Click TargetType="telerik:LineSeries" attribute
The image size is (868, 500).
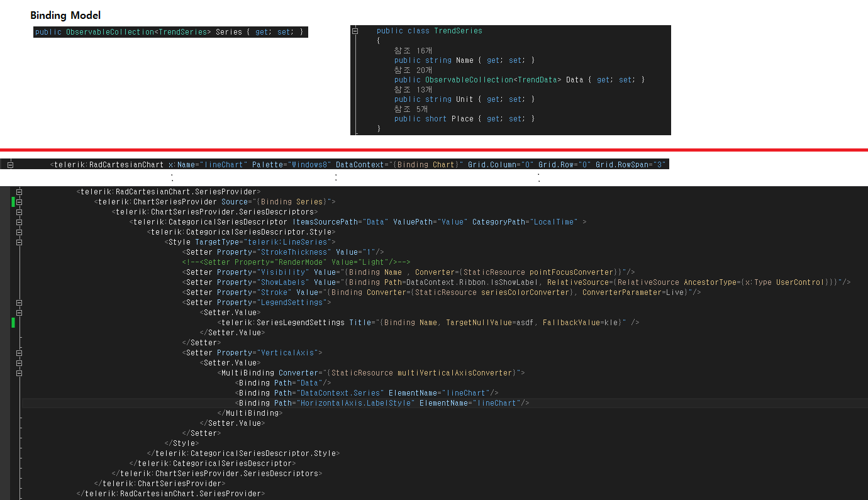tap(263, 242)
